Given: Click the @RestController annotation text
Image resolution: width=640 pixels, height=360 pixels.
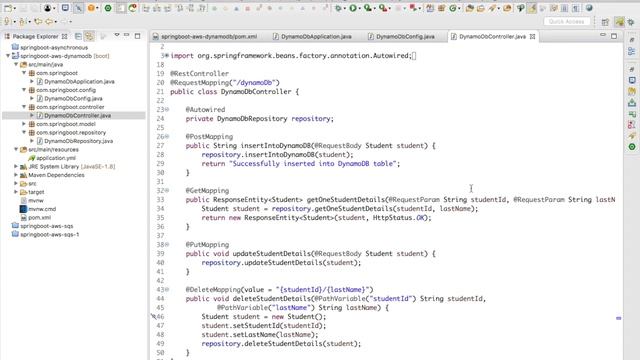Looking at the screenshot, I should pos(199,73).
